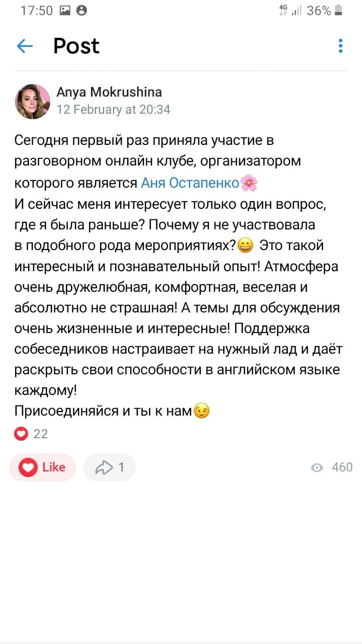
Task: Click the eye views icon
Action: coord(317,468)
